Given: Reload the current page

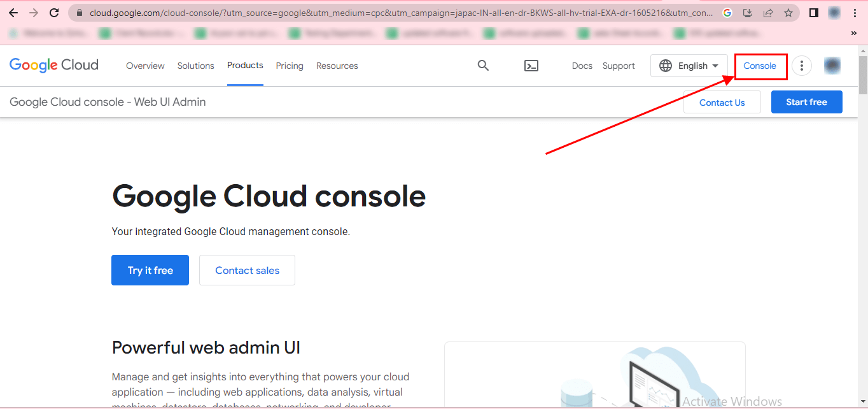Looking at the screenshot, I should [x=55, y=13].
